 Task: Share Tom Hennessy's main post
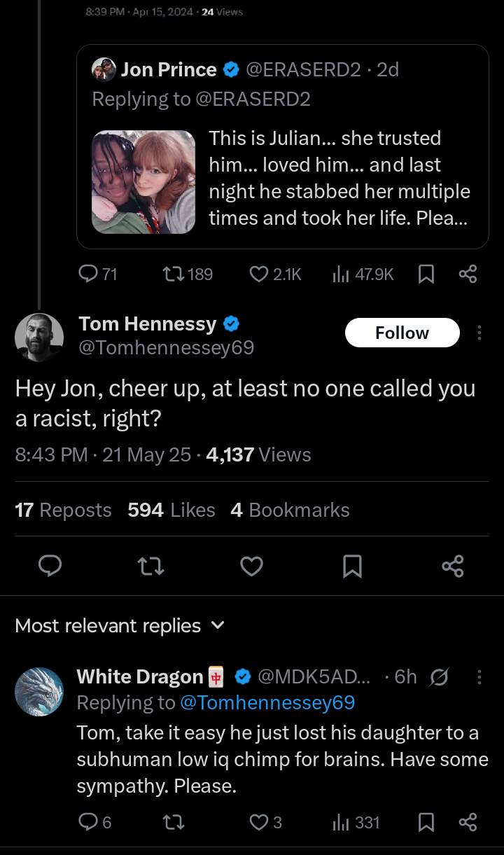[453, 566]
